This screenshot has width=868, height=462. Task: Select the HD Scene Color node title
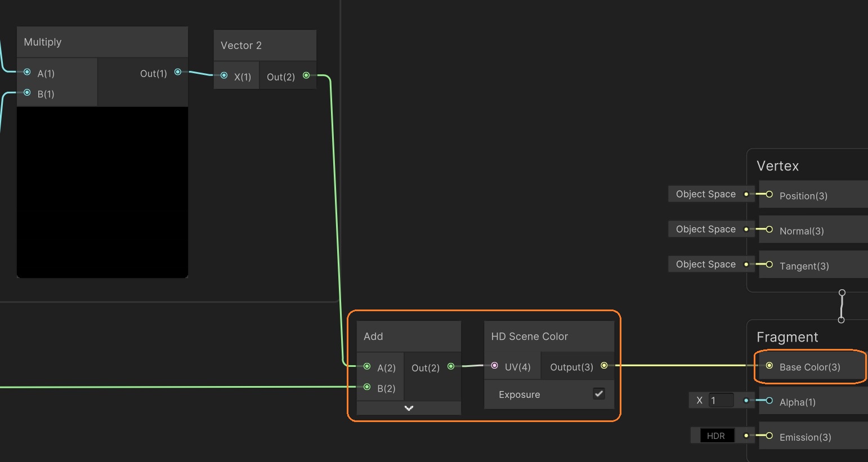pos(530,337)
